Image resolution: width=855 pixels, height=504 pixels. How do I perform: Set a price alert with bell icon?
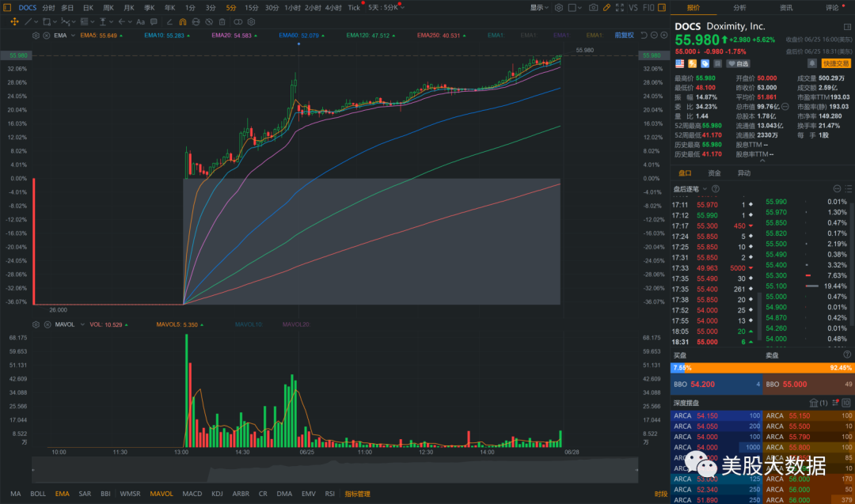[812, 64]
